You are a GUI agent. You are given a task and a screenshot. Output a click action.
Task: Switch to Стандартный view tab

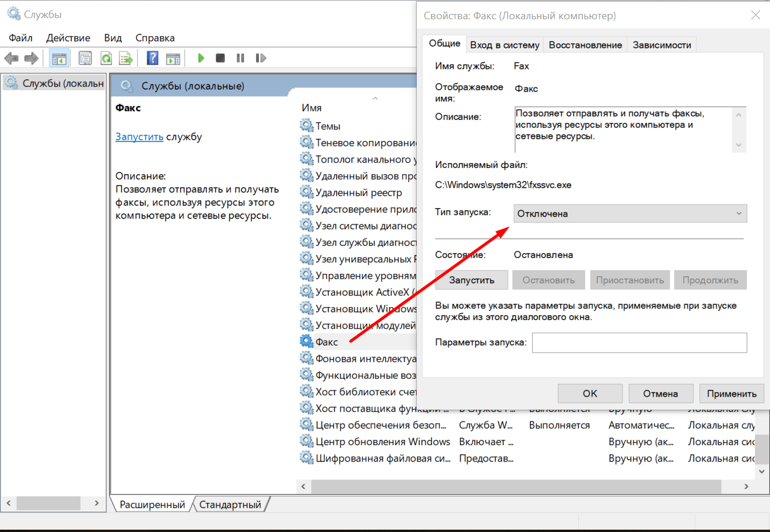click(230, 505)
